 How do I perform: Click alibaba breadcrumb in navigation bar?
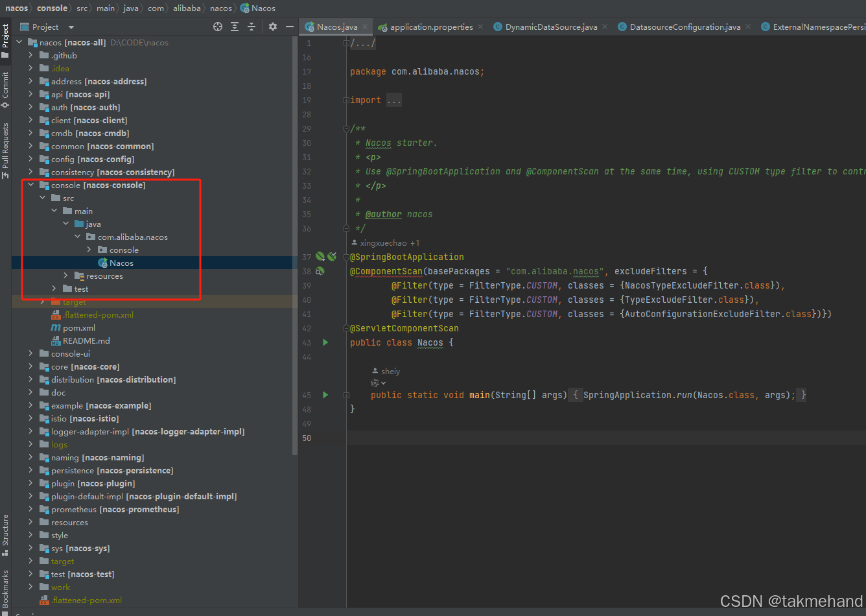click(187, 8)
